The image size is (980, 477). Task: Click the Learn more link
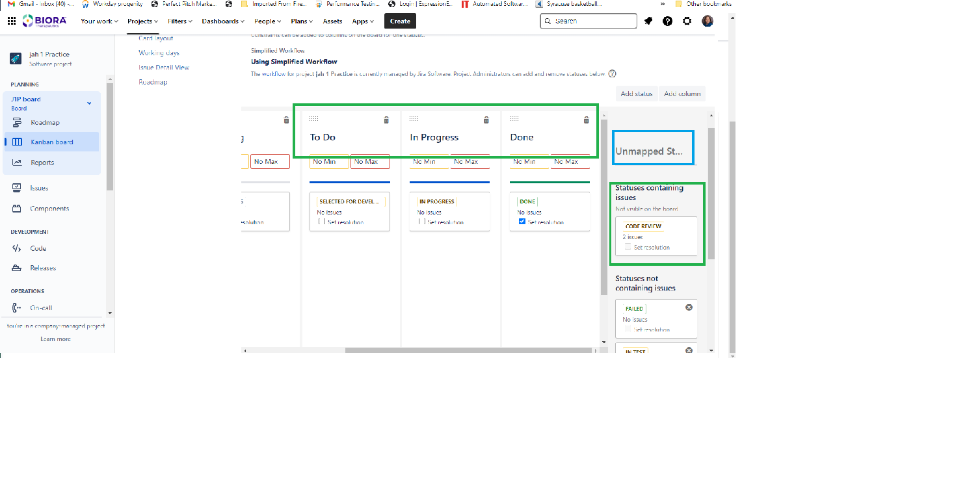click(x=55, y=339)
